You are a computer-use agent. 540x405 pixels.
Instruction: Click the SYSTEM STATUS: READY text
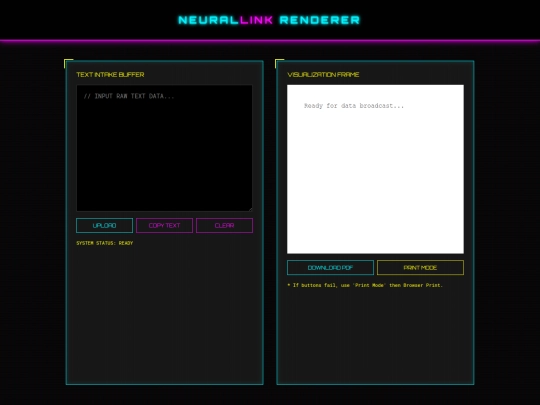pyautogui.click(x=105, y=243)
